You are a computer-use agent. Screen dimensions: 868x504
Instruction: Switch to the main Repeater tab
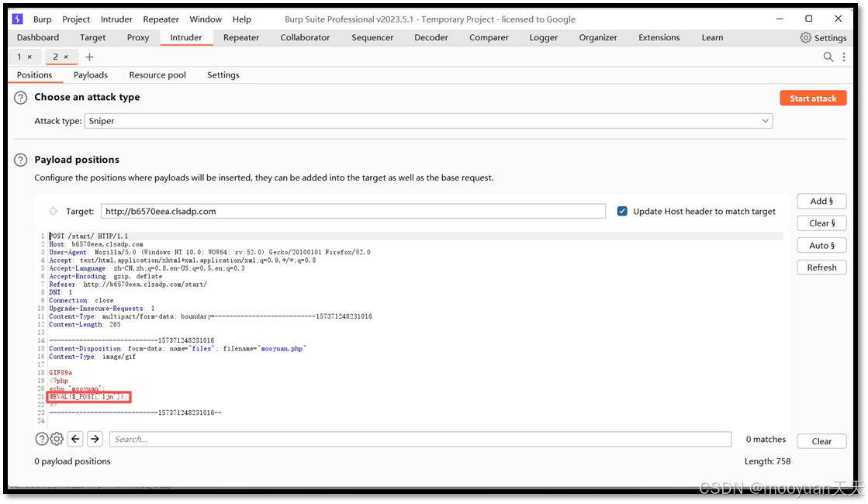pyautogui.click(x=241, y=38)
